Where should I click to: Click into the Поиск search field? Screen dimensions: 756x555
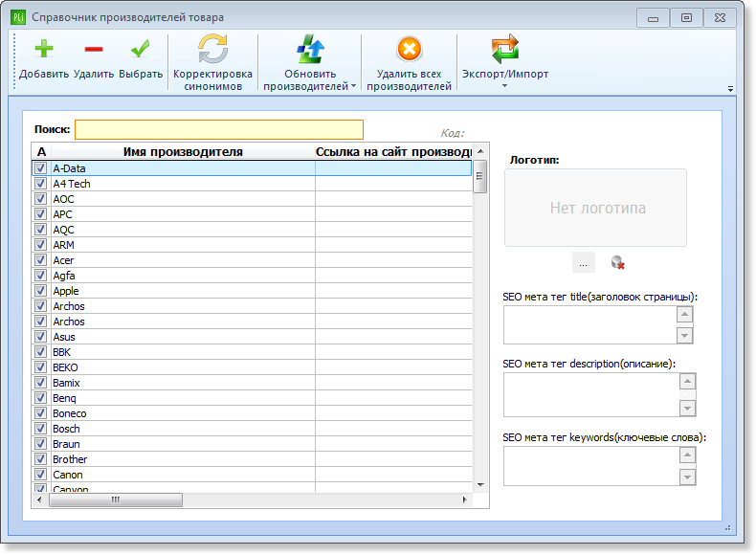click(219, 130)
